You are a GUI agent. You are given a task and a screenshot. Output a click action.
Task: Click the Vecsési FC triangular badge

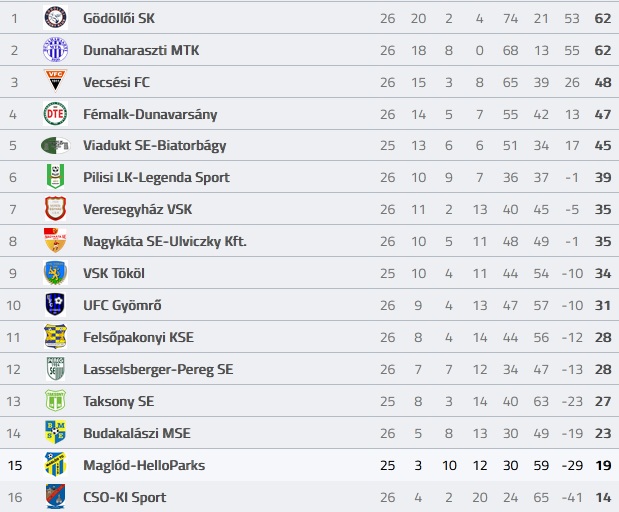click(x=55, y=81)
